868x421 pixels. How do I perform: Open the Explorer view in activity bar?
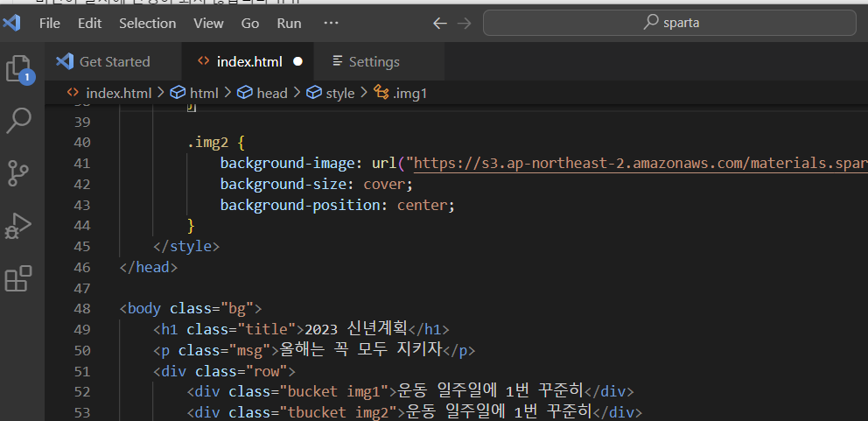pyautogui.click(x=20, y=69)
